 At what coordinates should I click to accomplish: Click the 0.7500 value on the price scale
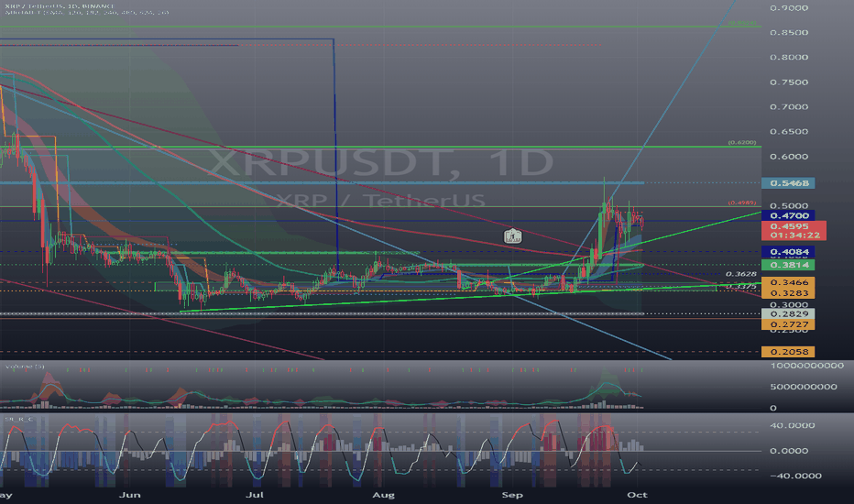(x=789, y=82)
